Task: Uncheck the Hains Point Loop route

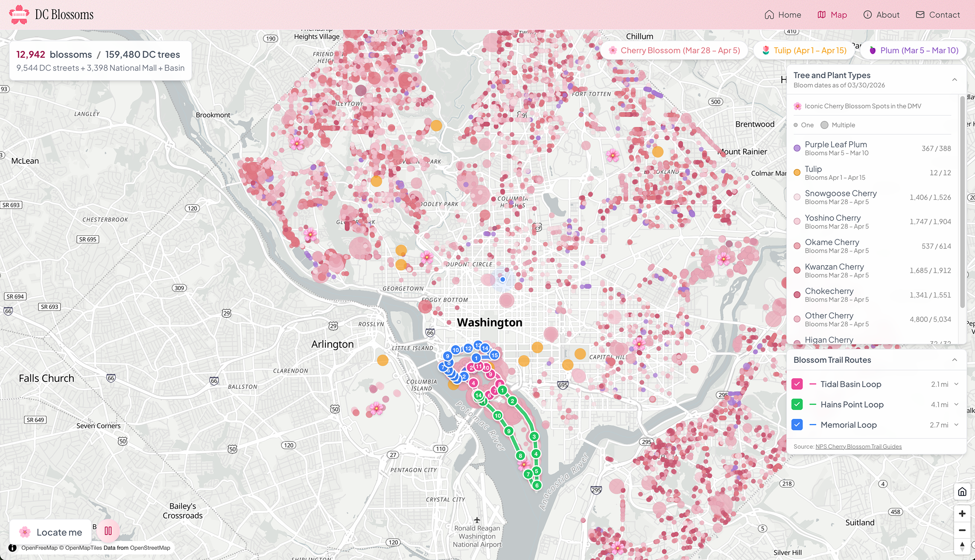Action: [x=797, y=404]
